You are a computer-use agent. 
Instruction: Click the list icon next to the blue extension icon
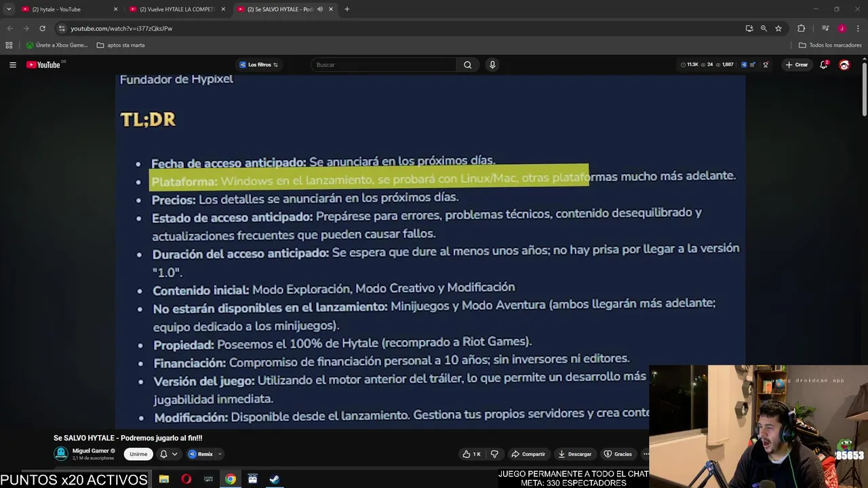[753, 64]
